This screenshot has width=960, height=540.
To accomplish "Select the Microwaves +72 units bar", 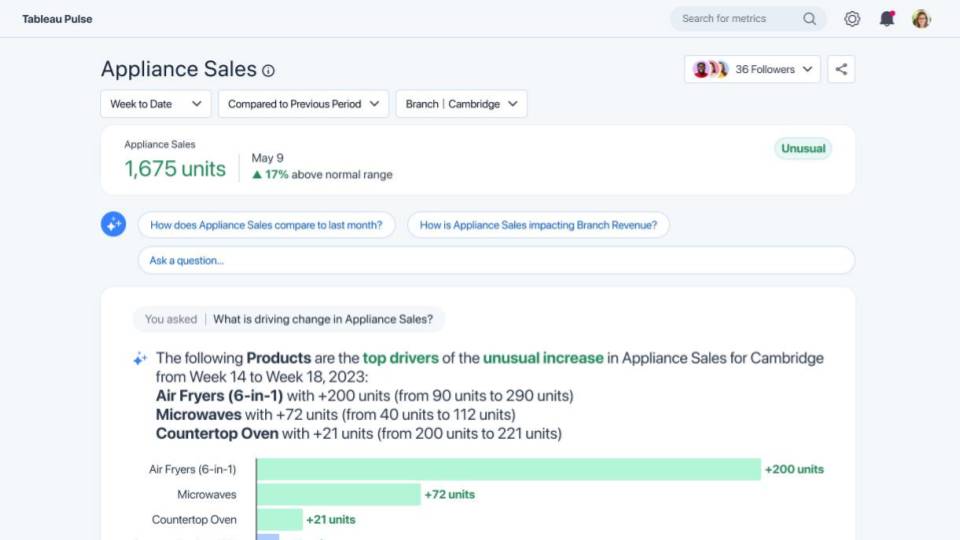I will click(339, 494).
